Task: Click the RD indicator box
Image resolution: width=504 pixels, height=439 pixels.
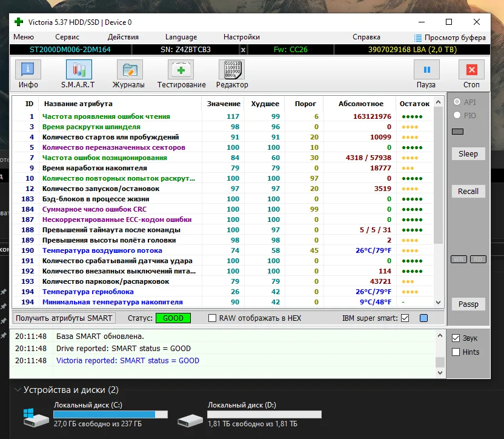Action: (x=479, y=260)
